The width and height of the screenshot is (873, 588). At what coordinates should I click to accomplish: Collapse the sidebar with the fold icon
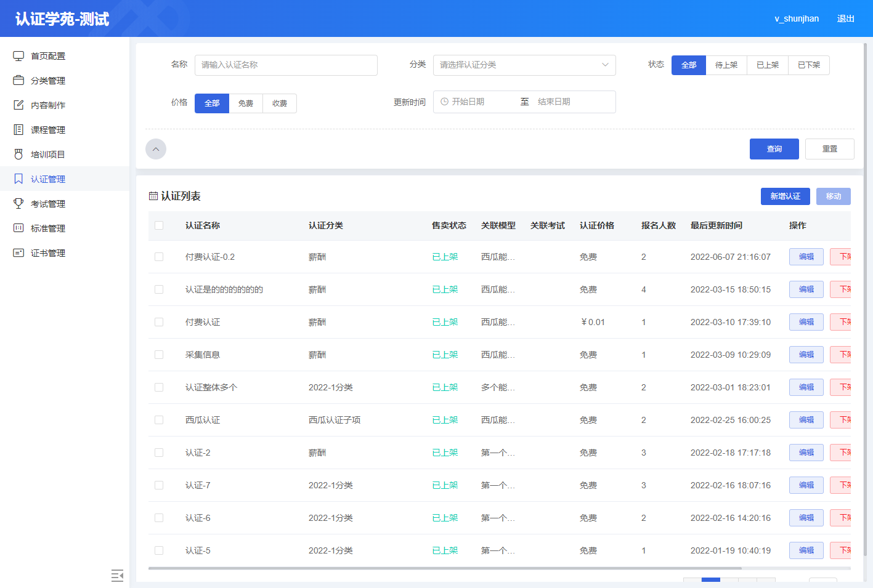[117, 576]
